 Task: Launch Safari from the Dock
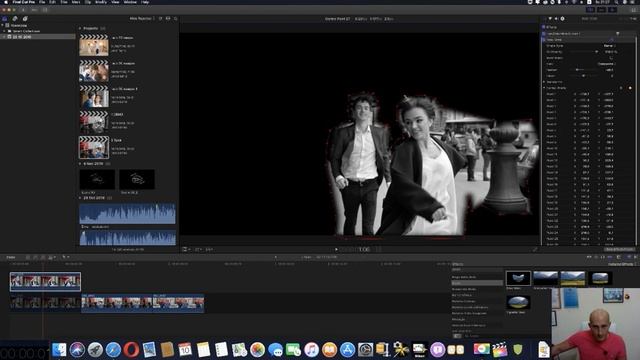(113, 350)
